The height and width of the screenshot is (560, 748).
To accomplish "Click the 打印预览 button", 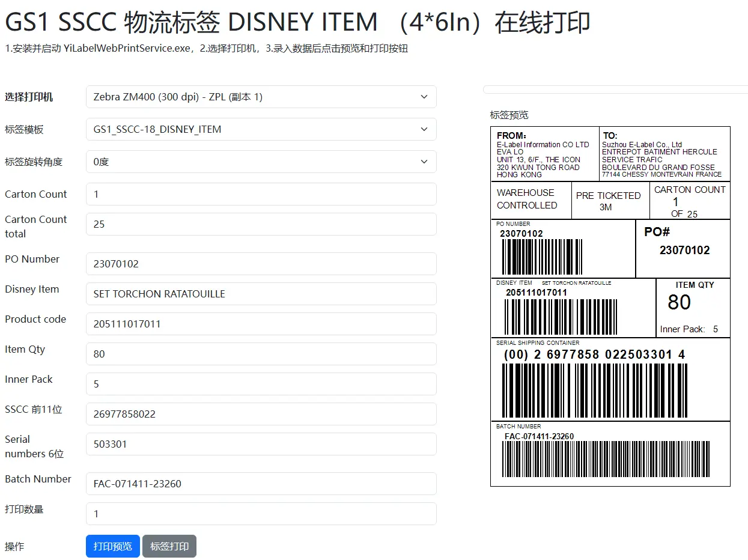I will click(x=113, y=546).
